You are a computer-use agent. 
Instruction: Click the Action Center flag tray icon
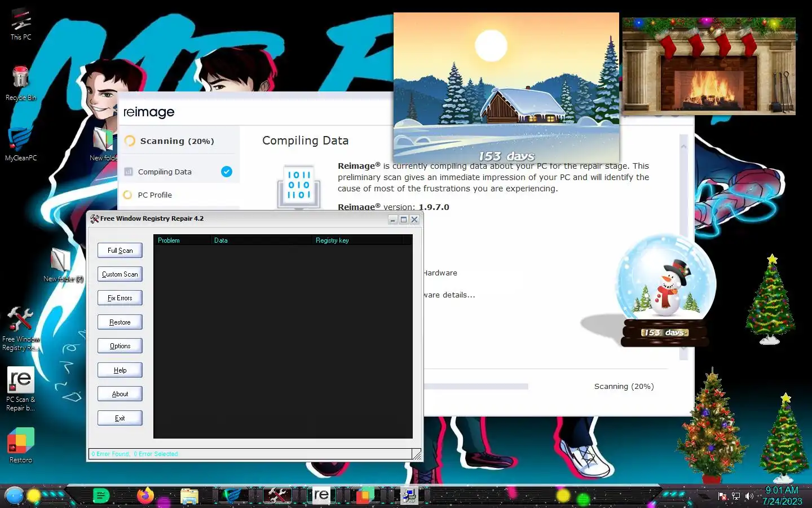click(x=722, y=496)
